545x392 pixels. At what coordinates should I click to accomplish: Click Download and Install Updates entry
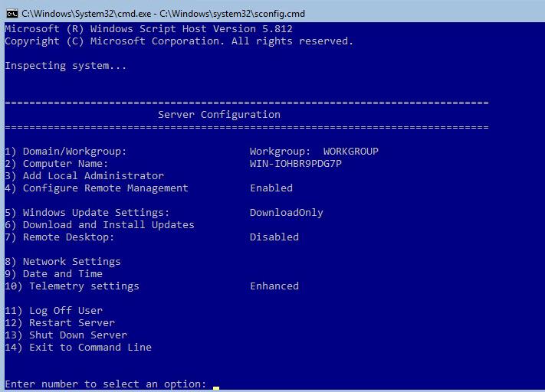[100, 224]
